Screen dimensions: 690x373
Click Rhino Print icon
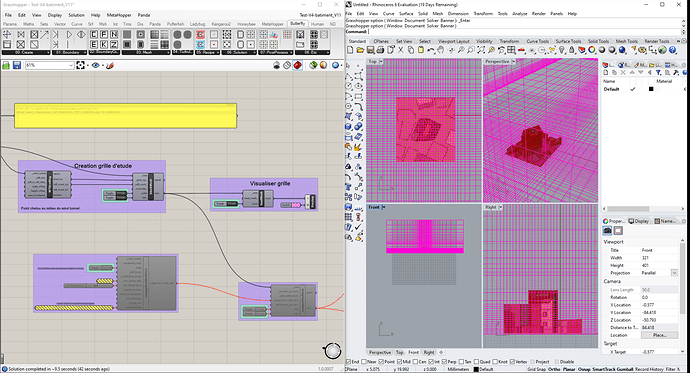(x=380, y=50)
